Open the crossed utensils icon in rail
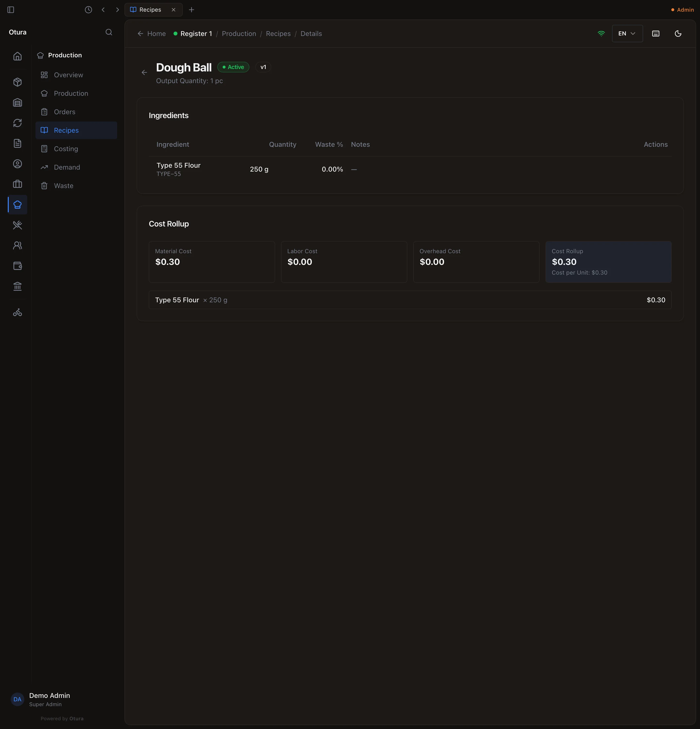Screen dimensions: 700x729 [17, 225]
